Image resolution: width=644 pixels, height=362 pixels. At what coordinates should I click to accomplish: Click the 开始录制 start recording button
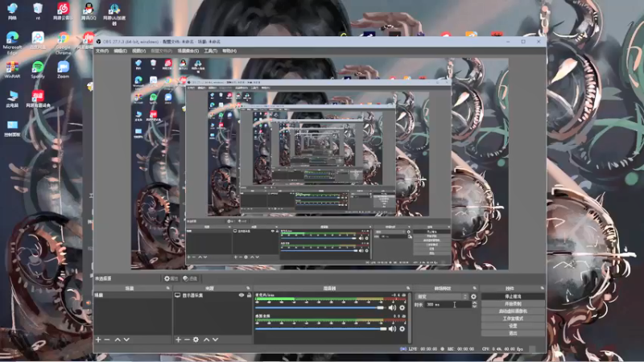point(513,304)
